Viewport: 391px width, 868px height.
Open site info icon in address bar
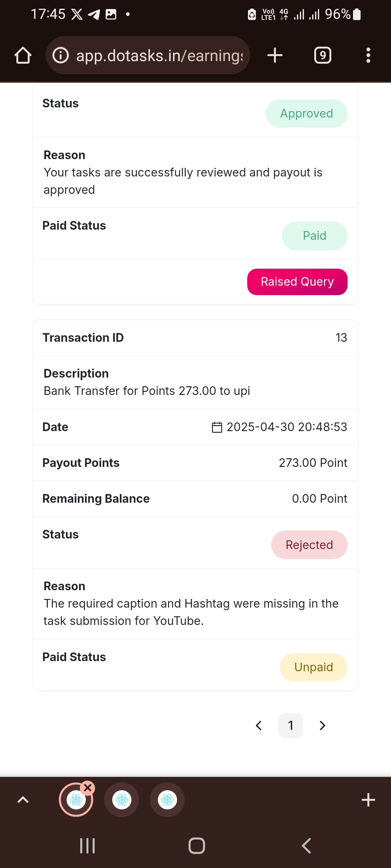[61, 55]
